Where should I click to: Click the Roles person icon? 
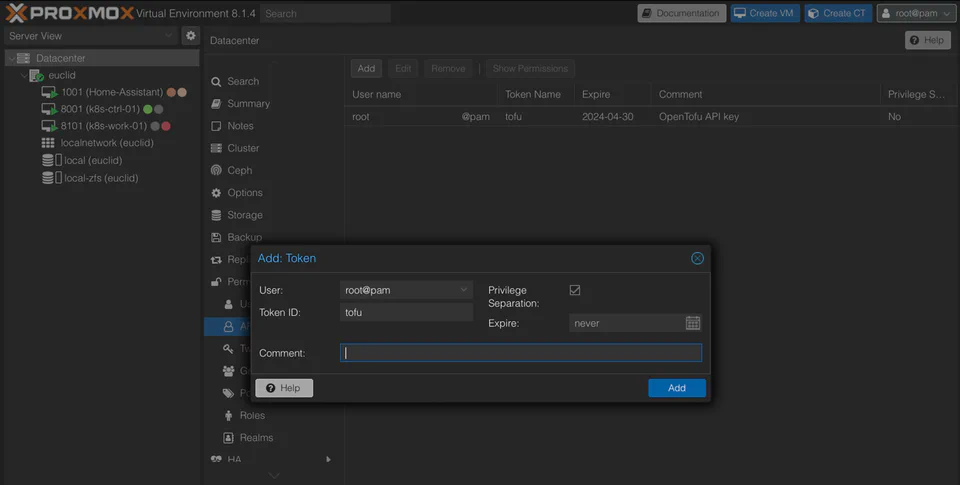tap(228, 415)
